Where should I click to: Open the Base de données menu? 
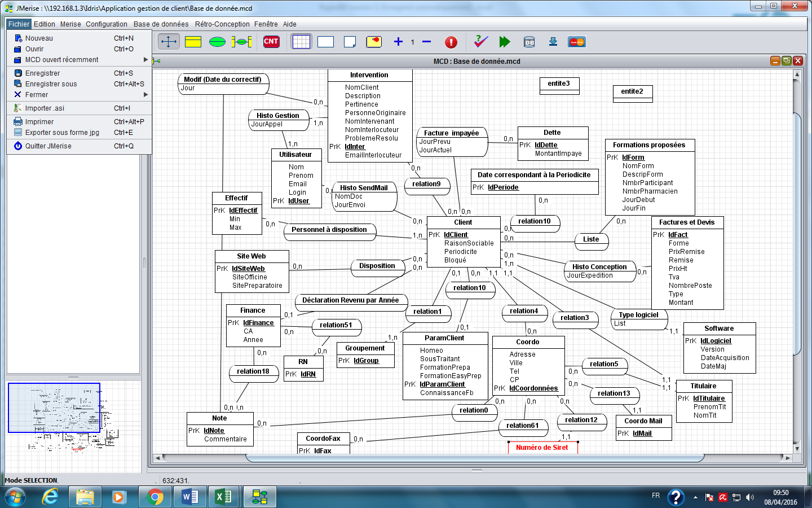tap(160, 24)
